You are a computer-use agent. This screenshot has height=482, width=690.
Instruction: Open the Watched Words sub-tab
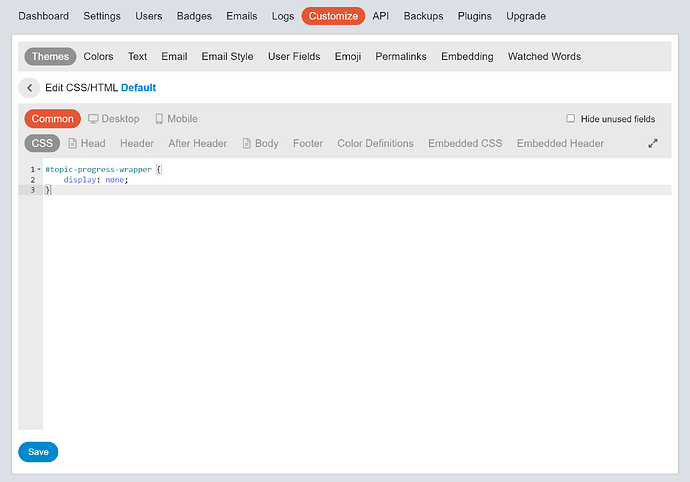[544, 57]
